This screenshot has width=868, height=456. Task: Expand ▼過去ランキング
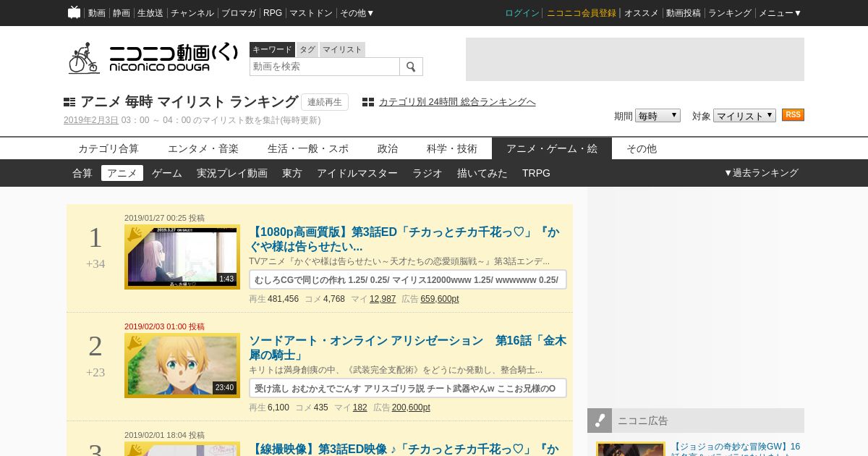[x=761, y=173]
